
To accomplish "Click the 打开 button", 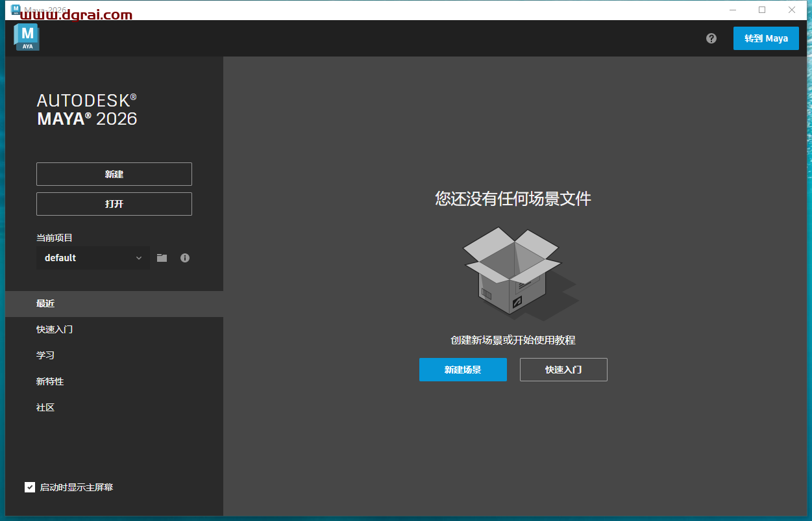I will pos(114,204).
